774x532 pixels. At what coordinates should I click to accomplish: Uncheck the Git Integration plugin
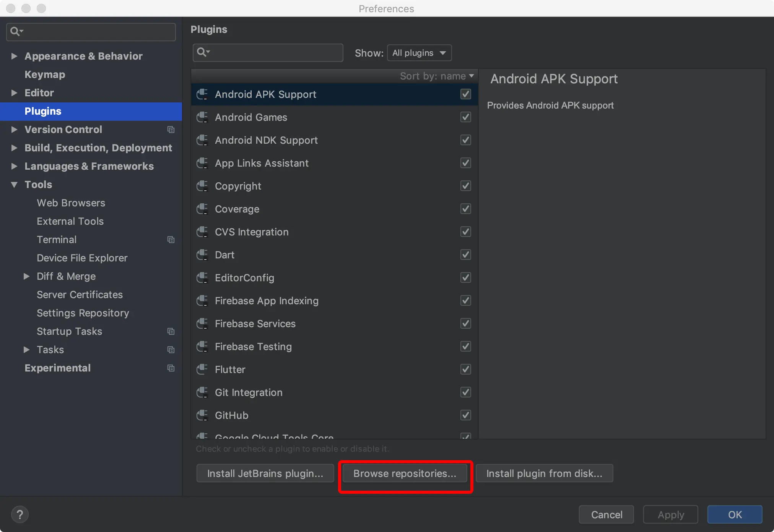click(465, 392)
